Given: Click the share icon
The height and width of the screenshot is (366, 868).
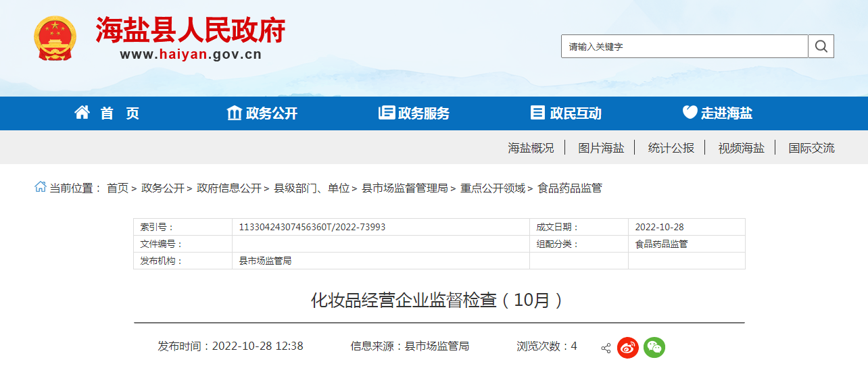Looking at the screenshot, I should [606, 348].
